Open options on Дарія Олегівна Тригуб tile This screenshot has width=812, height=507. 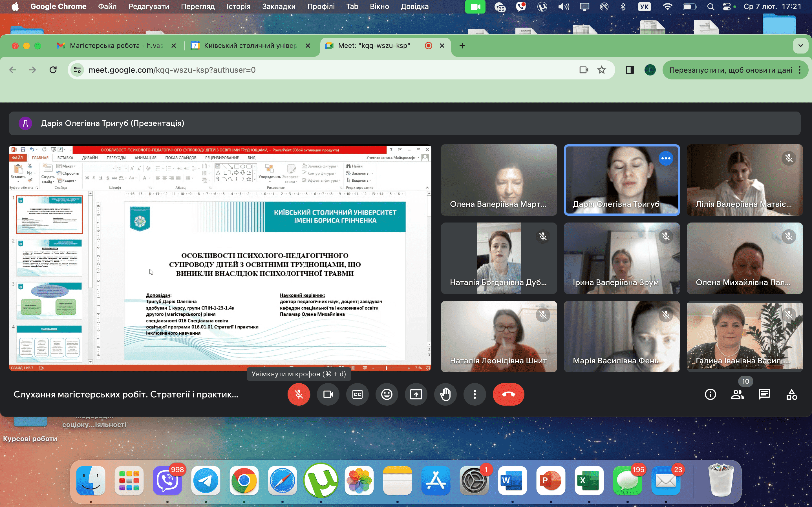point(666,158)
